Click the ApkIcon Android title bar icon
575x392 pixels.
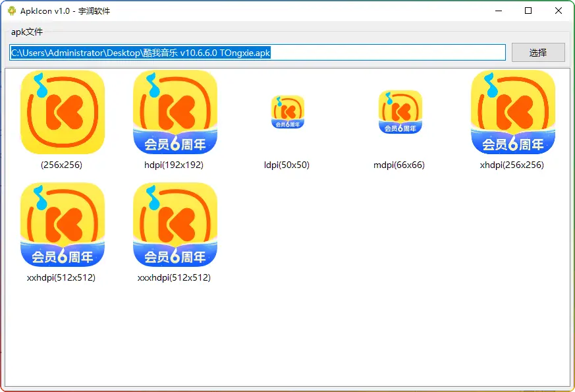(12, 11)
